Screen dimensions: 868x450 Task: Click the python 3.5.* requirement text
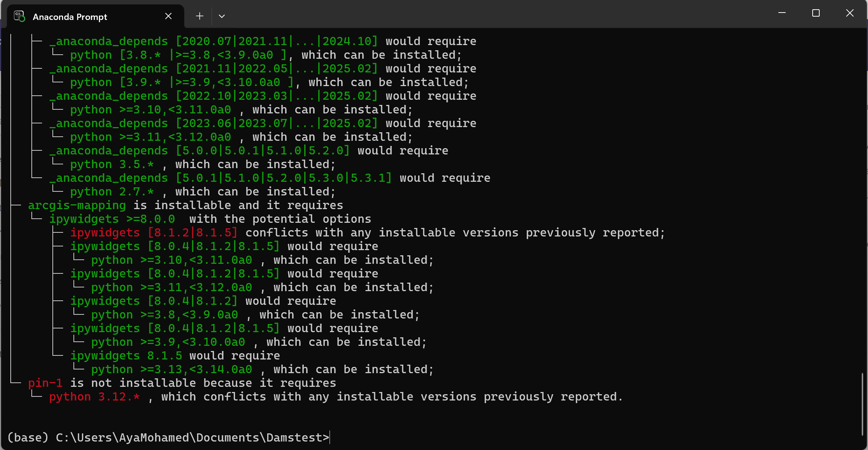(x=112, y=164)
